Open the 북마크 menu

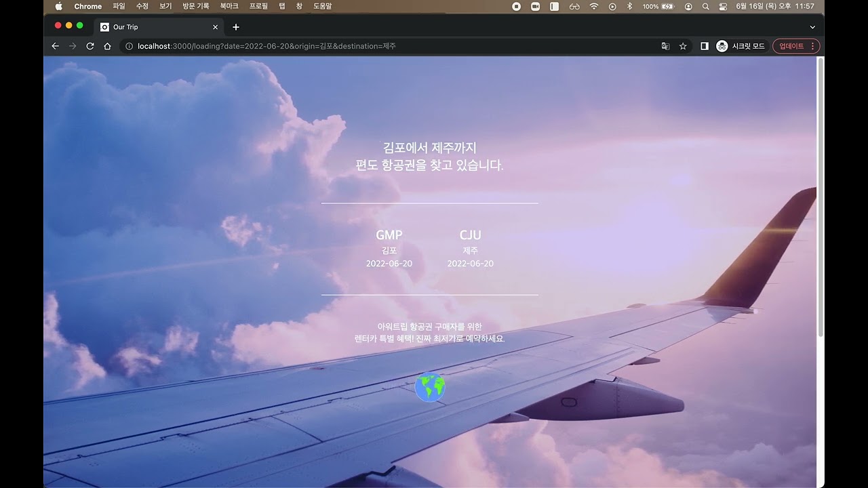pos(229,6)
